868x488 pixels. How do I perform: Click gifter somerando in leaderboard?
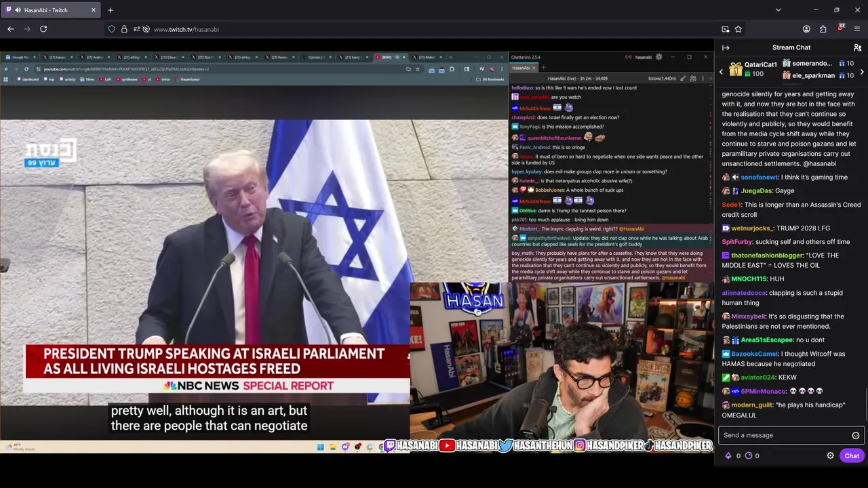coord(812,64)
